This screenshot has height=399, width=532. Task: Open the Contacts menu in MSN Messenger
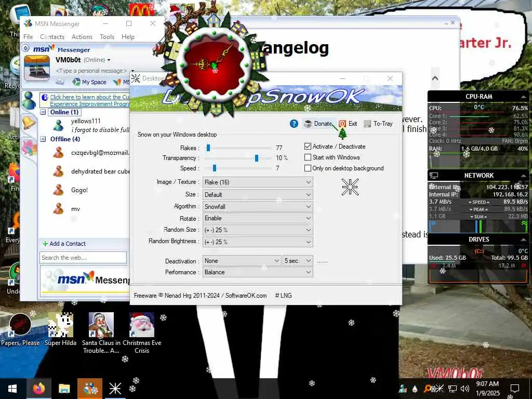coord(52,37)
